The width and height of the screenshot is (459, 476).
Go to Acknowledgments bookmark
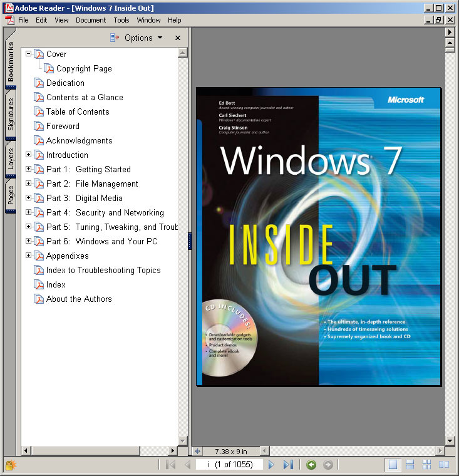pos(80,140)
